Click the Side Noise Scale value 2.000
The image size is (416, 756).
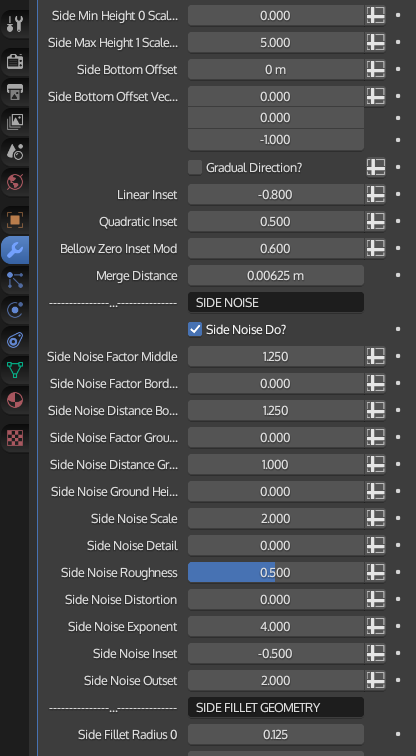(x=276, y=519)
